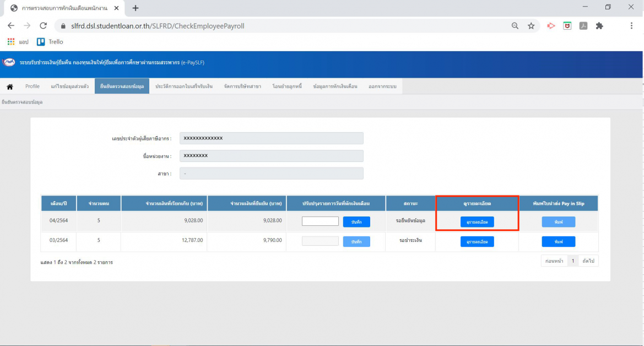Click the 04/2564 month cell
644x346 pixels.
click(59, 221)
